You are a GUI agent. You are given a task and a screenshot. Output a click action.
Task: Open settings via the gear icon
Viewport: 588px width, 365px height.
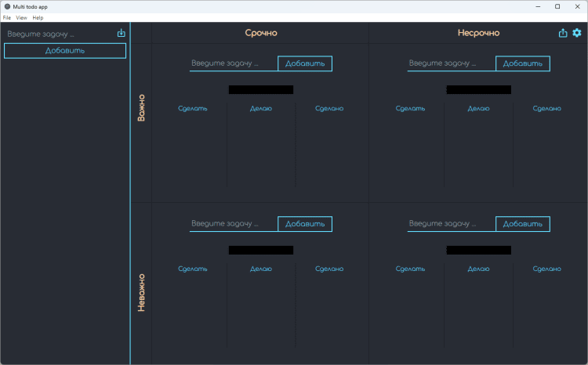pyautogui.click(x=577, y=33)
